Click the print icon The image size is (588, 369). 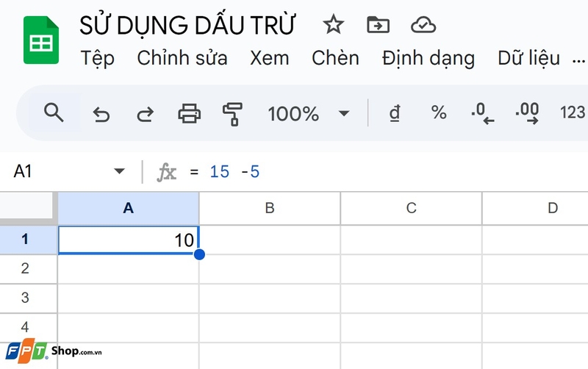(189, 113)
